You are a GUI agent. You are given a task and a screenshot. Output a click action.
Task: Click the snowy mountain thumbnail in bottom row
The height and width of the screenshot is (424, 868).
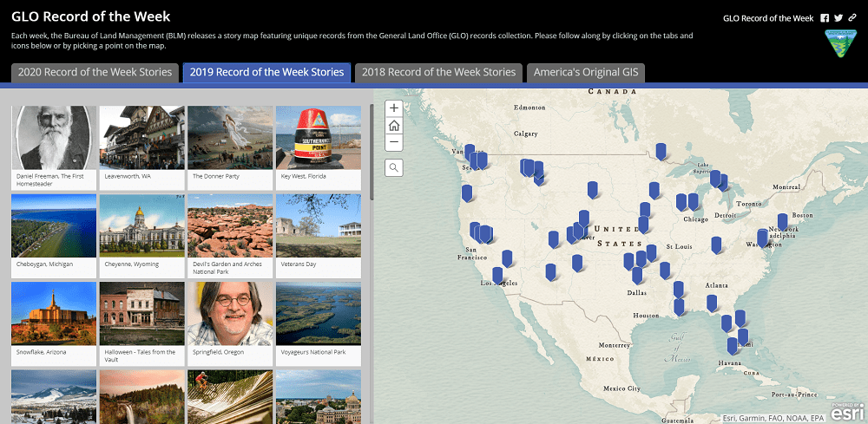click(54, 397)
